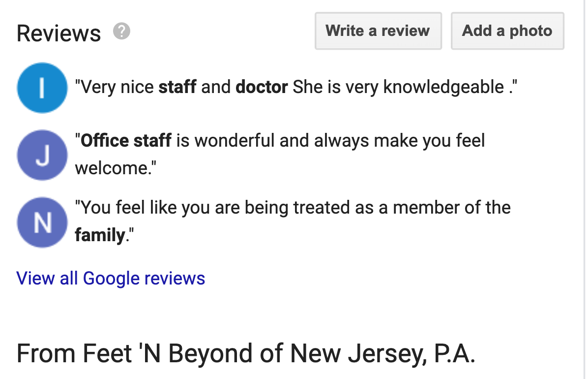Image resolution: width=588 pixels, height=379 pixels.
Task: Open View all Google reviews link
Action: 111,278
